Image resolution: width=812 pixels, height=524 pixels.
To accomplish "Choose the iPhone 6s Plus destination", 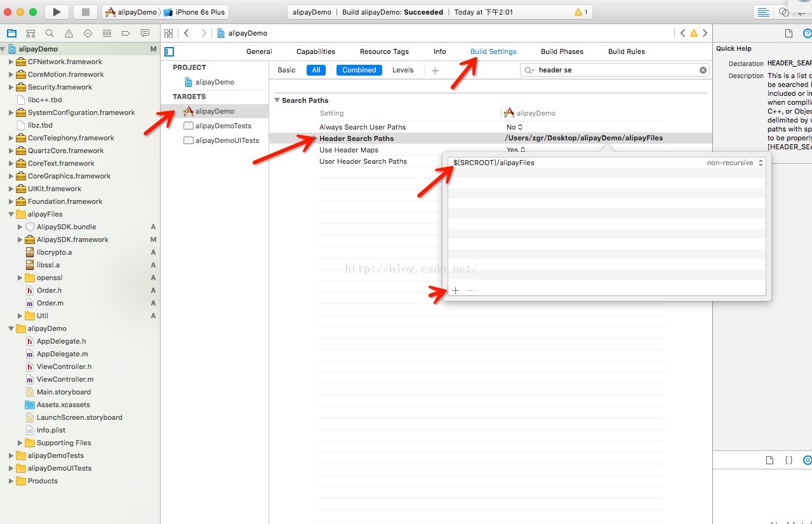I will tap(195, 12).
